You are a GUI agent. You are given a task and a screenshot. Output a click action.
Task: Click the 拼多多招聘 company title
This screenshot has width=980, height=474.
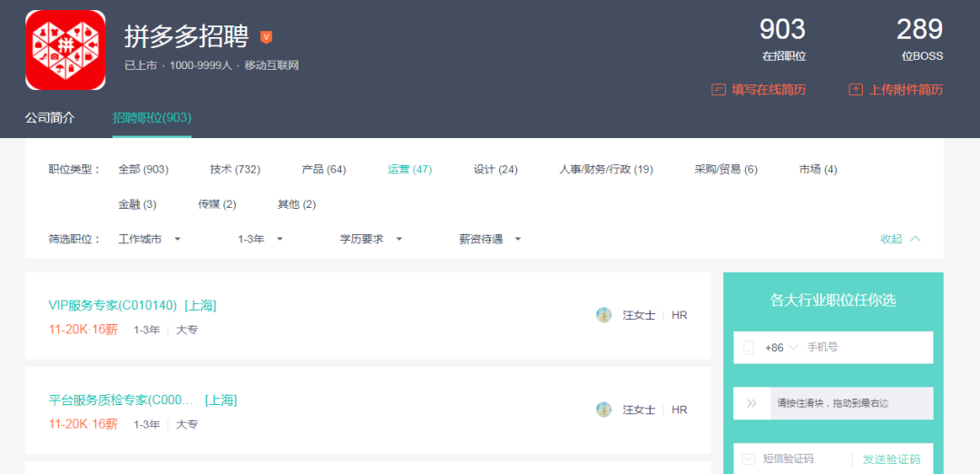point(187,36)
